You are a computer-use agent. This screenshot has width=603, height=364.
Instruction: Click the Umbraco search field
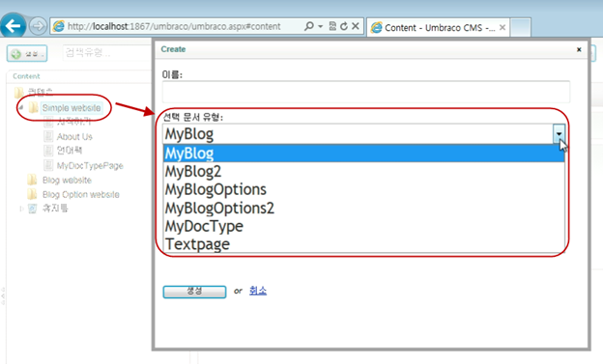click(x=107, y=53)
